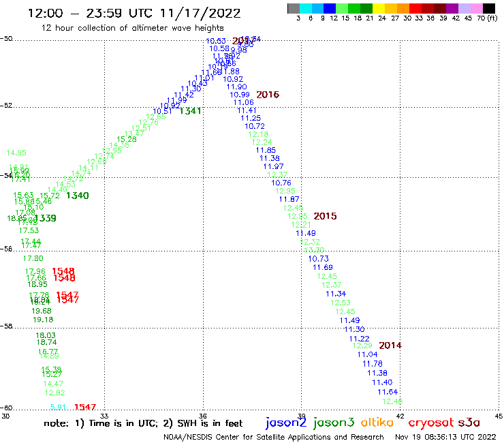Click the gray 3 ft legend swatch
This screenshot has height=443, width=504.
point(294,9)
